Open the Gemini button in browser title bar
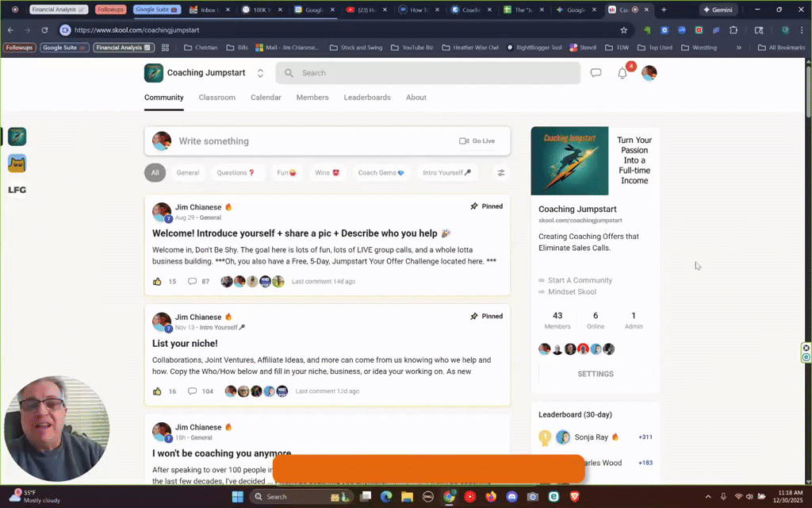This screenshot has height=508, width=812. (718, 10)
